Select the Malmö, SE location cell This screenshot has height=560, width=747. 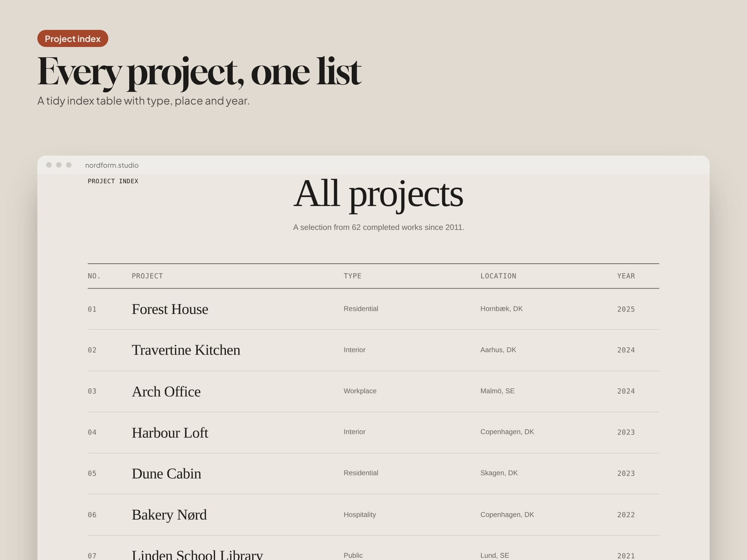(498, 391)
